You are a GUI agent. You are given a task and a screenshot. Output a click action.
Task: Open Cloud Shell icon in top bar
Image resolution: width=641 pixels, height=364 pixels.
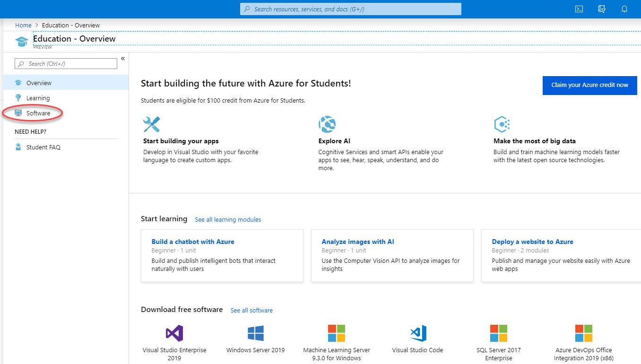(x=579, y=9)
